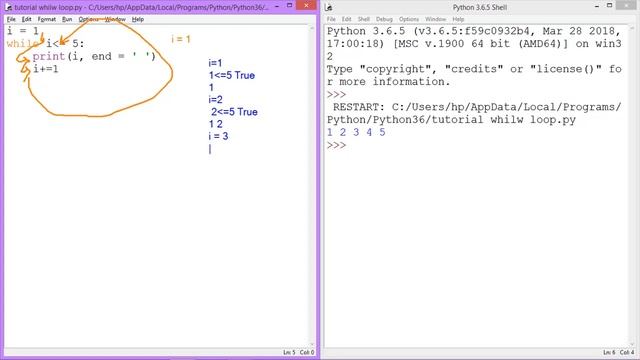The width and height of the screenshot is (640, 360).
Task: Click the 'Ln: 6' shell status entry
Action: click(x=609, y=352)
